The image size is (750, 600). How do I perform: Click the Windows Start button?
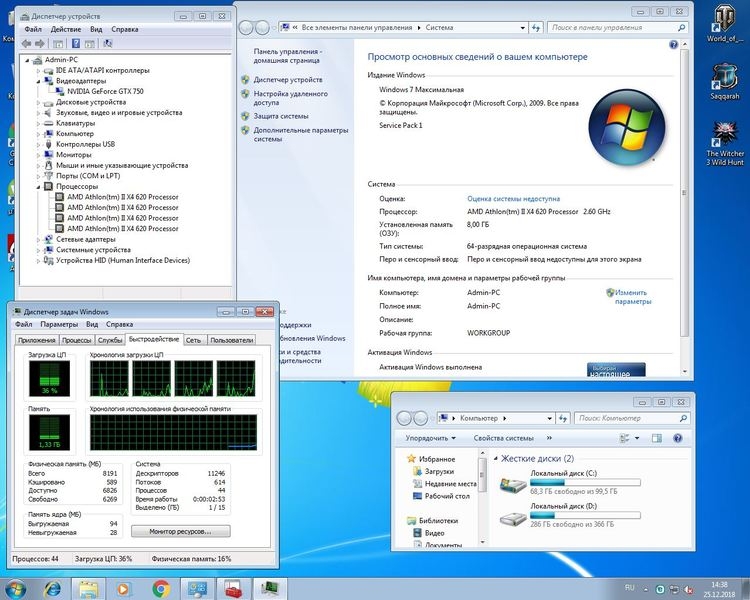point(17,587)
